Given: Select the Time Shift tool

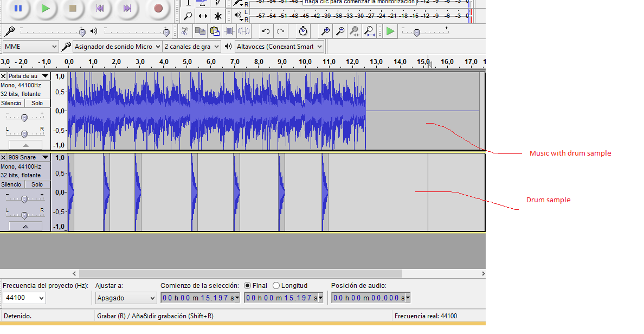Looking at the screenshot, I should click(203, 16).
